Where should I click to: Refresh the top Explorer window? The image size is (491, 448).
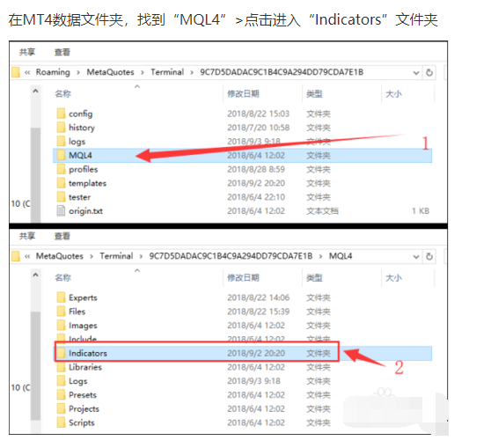coord(429,73)
